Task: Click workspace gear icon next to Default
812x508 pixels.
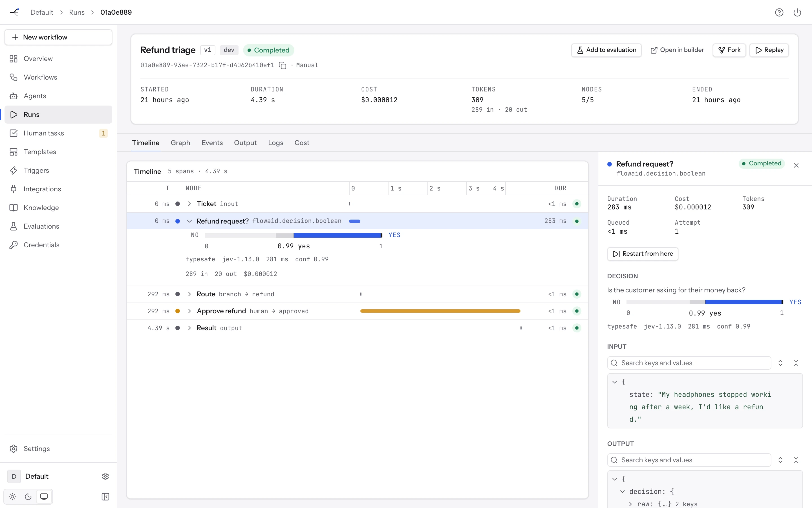Action: (105, 476)
